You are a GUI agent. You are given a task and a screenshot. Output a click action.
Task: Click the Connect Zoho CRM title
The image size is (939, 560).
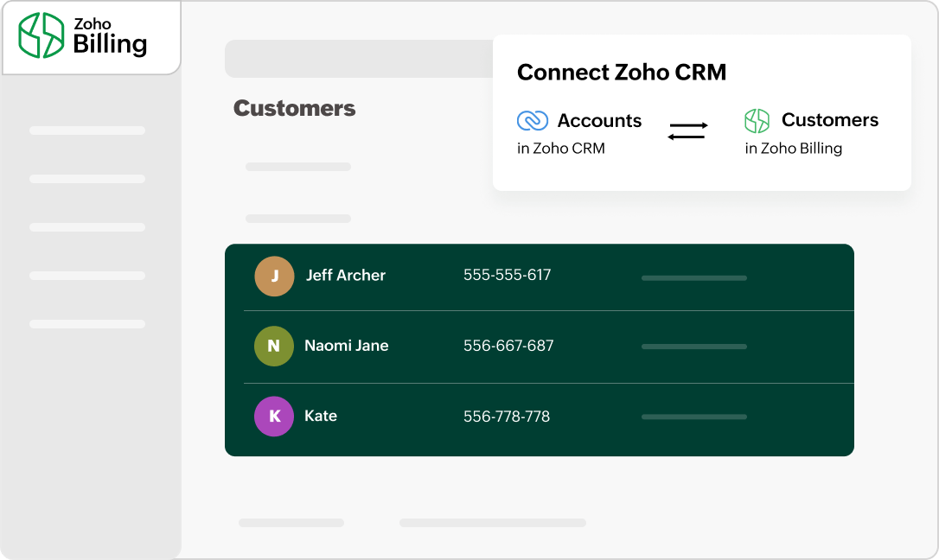(x=621, y=73)
